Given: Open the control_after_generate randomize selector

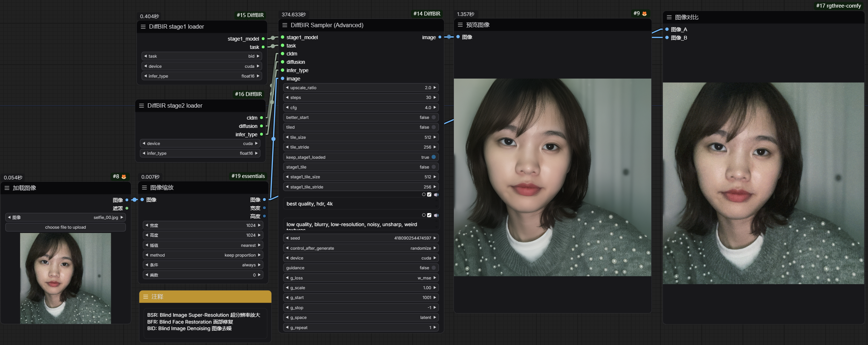Looking at the screenshot, I should 361,248.
